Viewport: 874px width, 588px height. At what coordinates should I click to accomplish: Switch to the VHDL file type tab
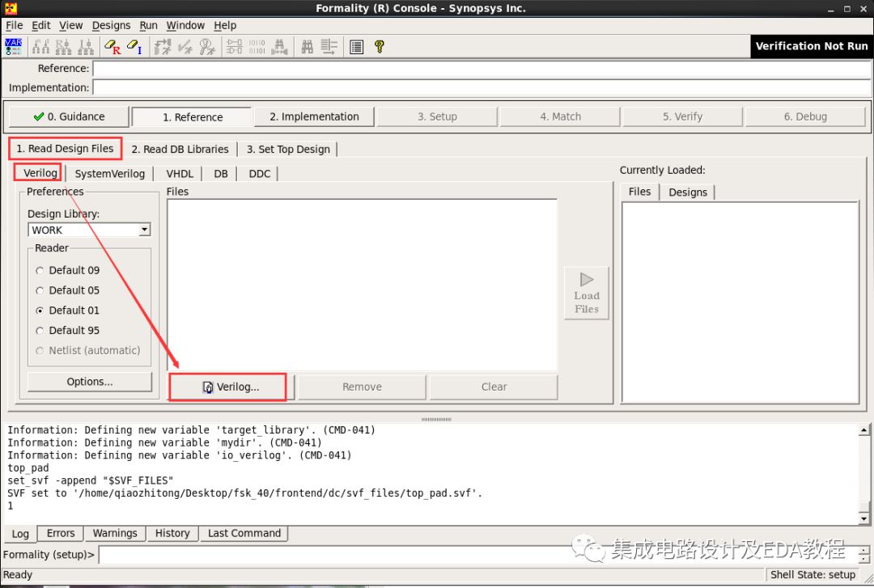pos(179,173)
